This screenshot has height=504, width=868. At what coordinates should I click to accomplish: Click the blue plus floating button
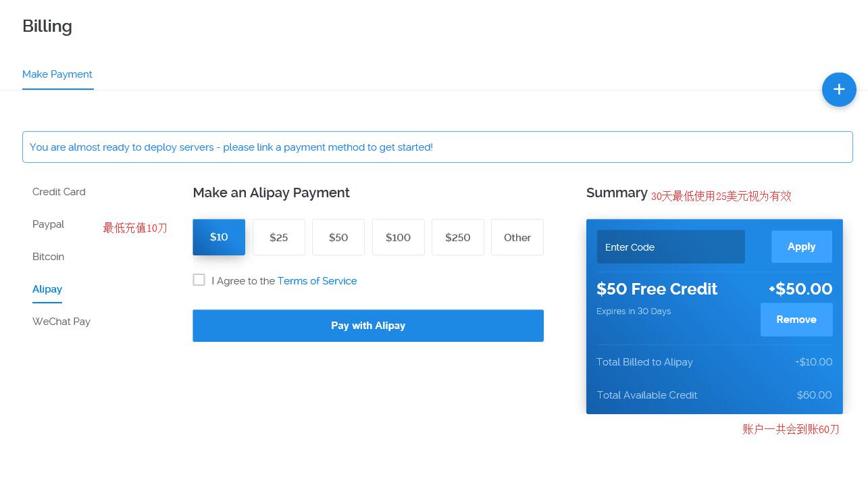[839, 89]
